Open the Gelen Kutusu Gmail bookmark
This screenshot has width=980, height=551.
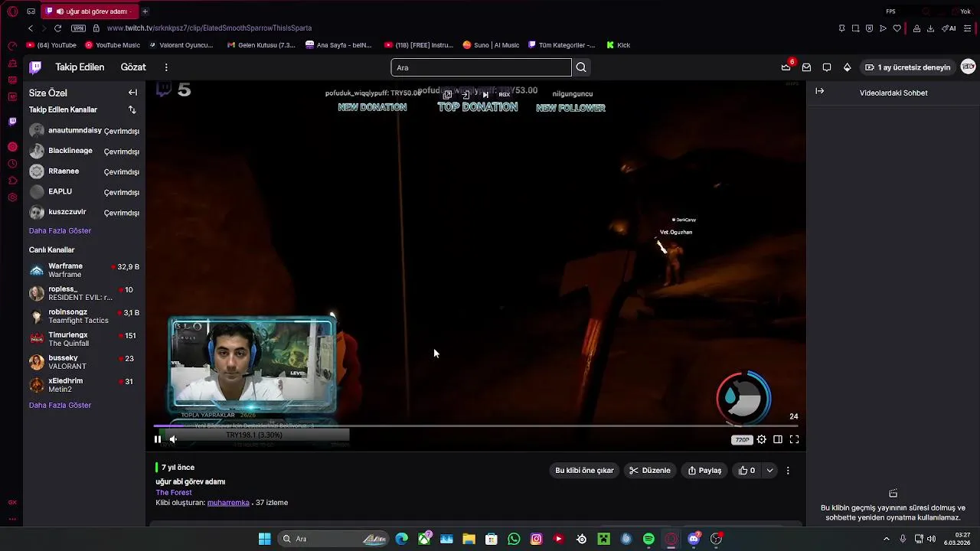pos(261,45)
